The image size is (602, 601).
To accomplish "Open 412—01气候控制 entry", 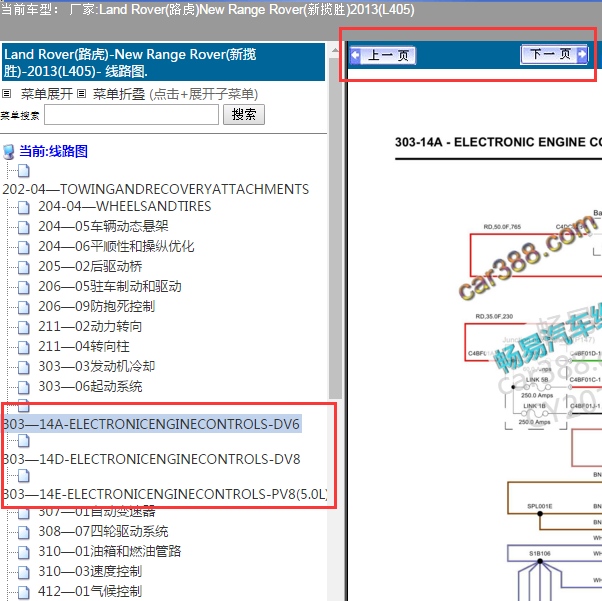I will point(90,591).
